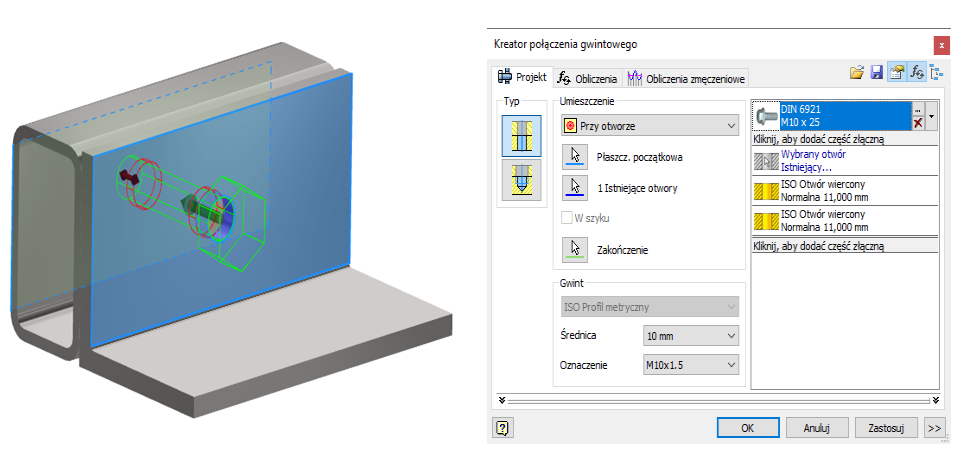Click the upper 'Kliknij, aby dodać część złączną' row

pos(845,139)
